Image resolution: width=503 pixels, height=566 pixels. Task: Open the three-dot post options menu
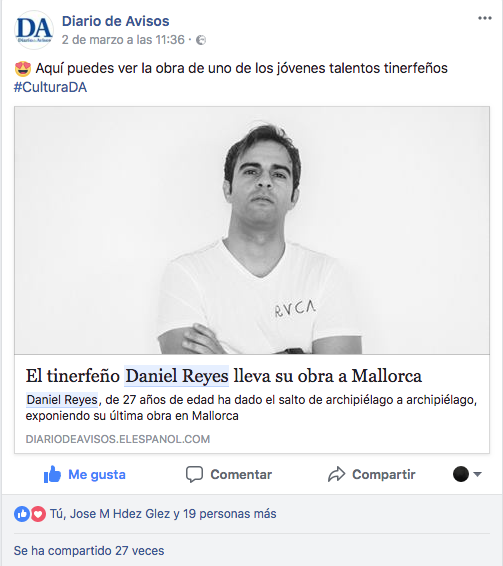coord(485,18)
